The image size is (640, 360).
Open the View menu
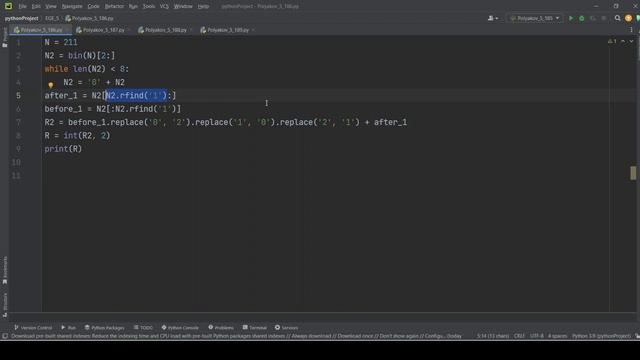(51, 7)
